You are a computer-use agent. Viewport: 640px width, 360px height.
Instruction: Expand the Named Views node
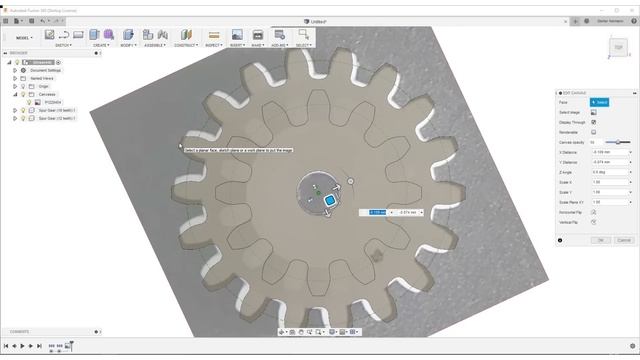pyautogui.click(x=15, y=78)
